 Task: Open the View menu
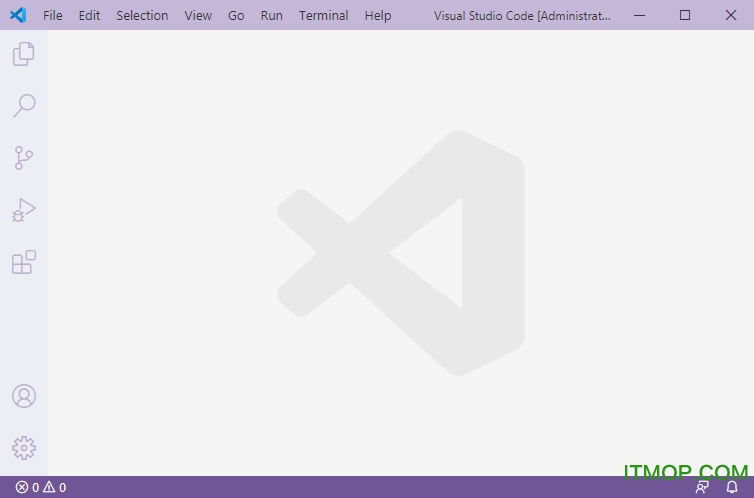pyautogui.click(x=198, y=15)
